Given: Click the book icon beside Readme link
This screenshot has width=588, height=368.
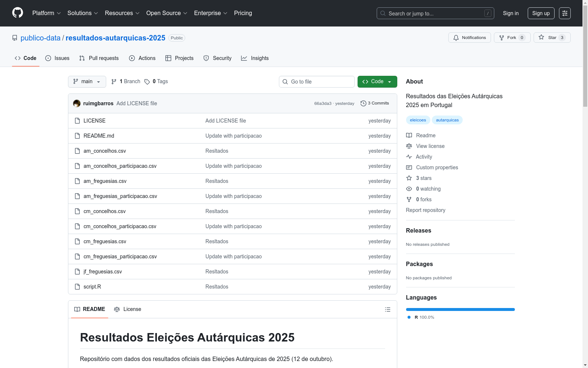Looking at the screenshot, I should click(409, 135).
